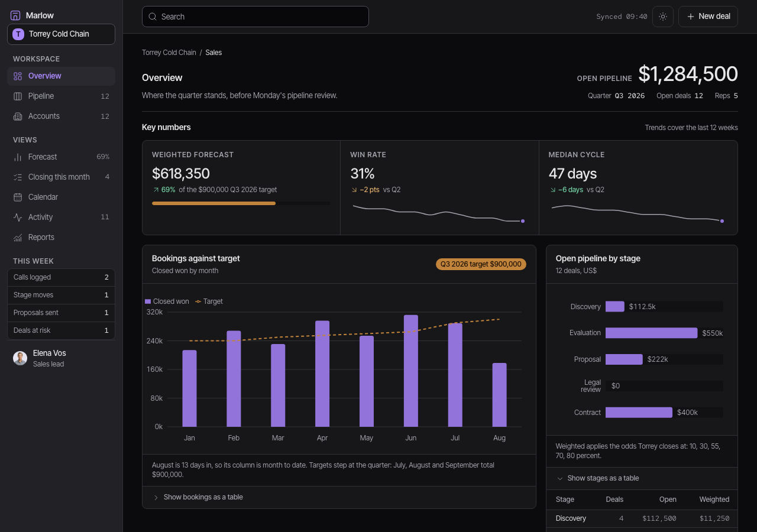757x532 pixels.
Task: Click the Closing this month checklist icon
Action: point(18,177)
